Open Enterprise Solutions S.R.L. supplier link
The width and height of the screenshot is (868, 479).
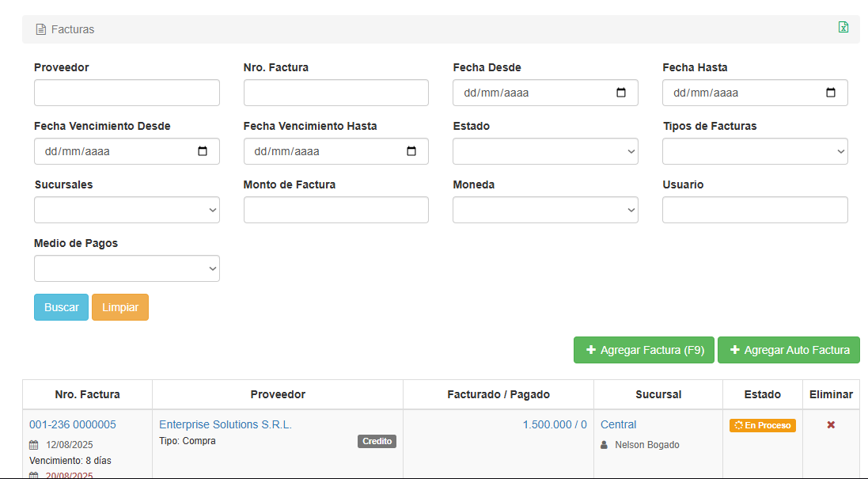(226, 424)
